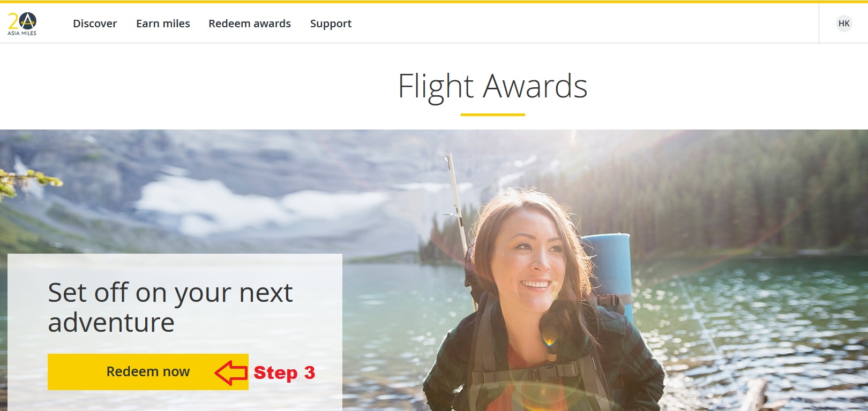
Task: Open the Redeem awards menu
Action: click(250, 24)
